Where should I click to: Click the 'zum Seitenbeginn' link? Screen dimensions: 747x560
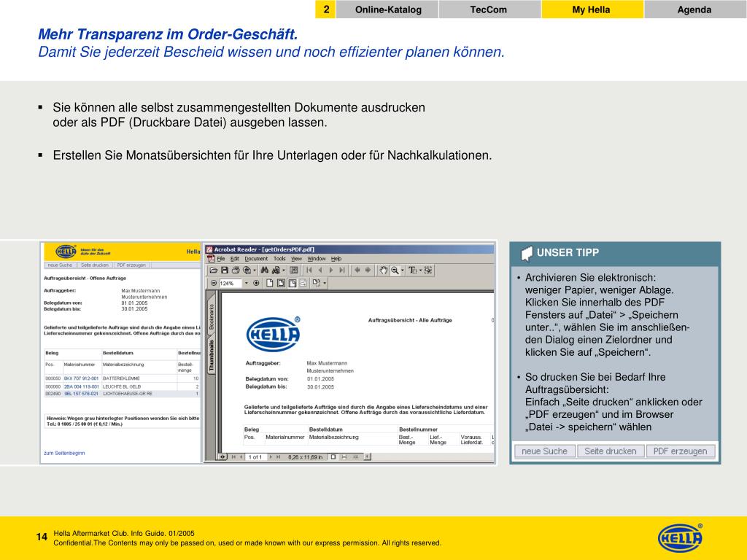64,453
